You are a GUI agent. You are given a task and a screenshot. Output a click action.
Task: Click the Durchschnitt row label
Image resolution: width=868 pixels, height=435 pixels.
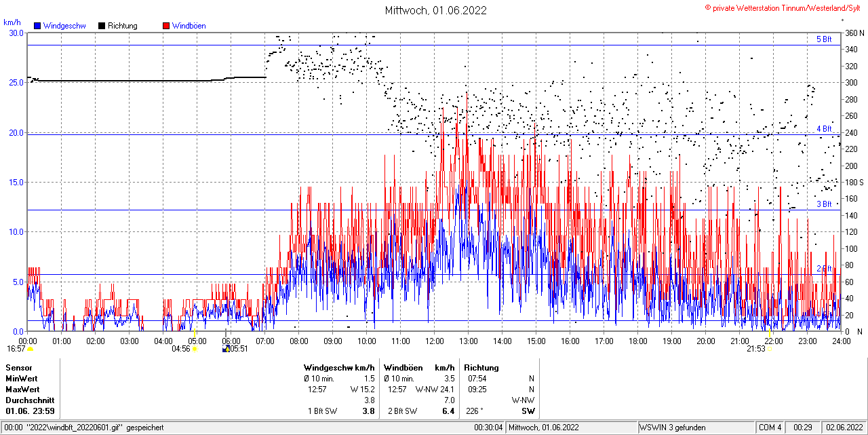tap(29, 400)
